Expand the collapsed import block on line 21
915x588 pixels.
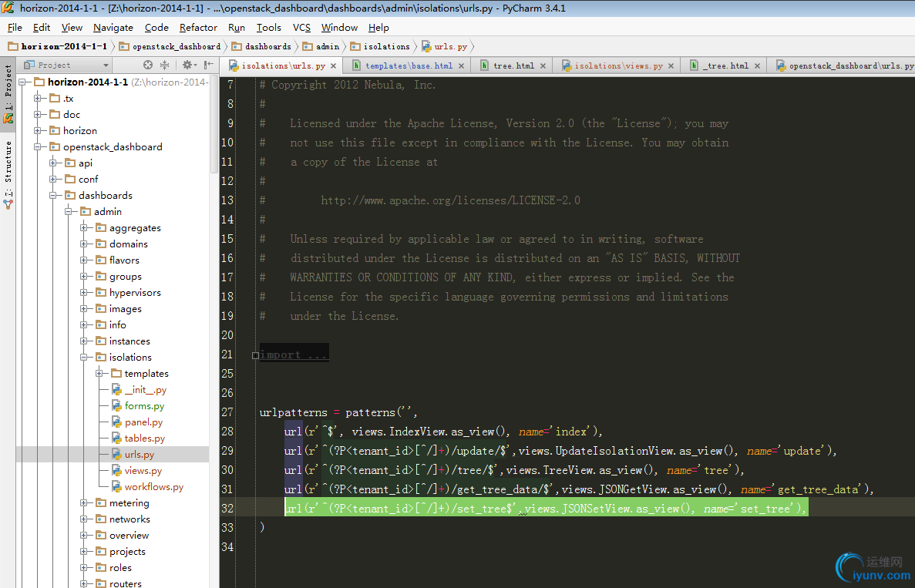click(x=256, y=354)
